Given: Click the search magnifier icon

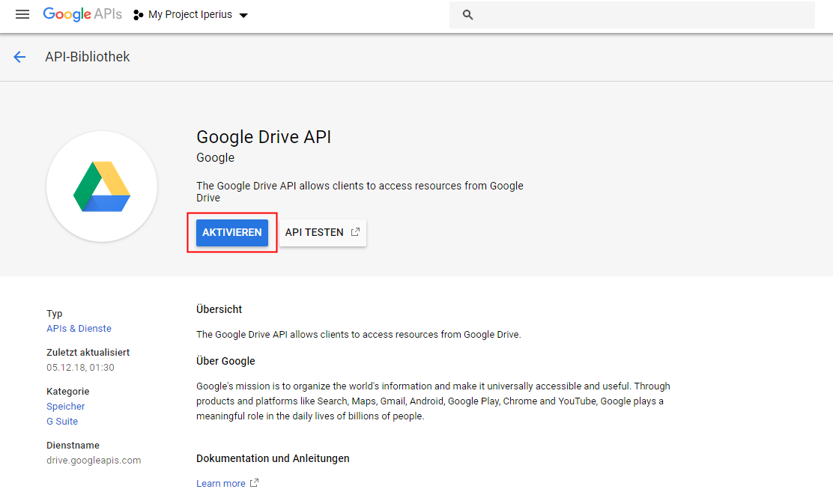Looking at the screenshot, I should click(x=467, y=15).
